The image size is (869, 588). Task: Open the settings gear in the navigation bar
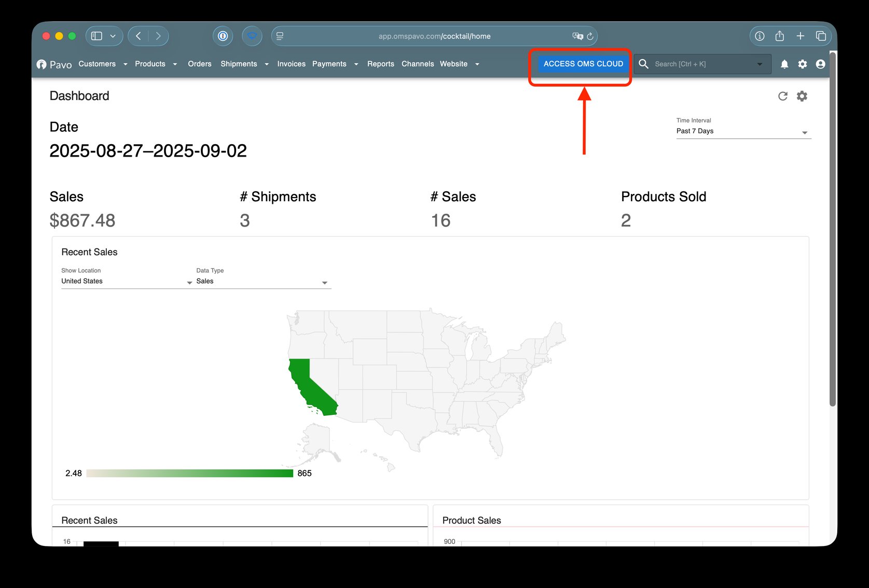tap(802, 64)
